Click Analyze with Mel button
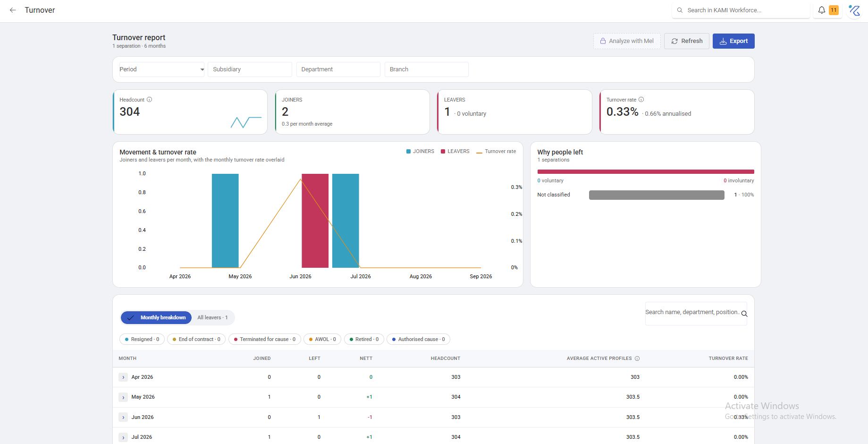This screenshot has height=444, width=868. click(x=627, y=41)
